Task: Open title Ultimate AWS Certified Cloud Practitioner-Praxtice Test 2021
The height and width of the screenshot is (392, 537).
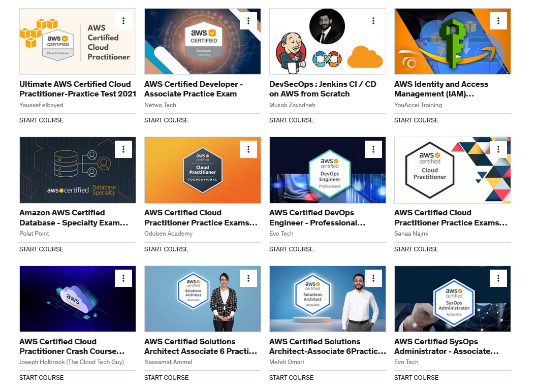Action: 78,89
